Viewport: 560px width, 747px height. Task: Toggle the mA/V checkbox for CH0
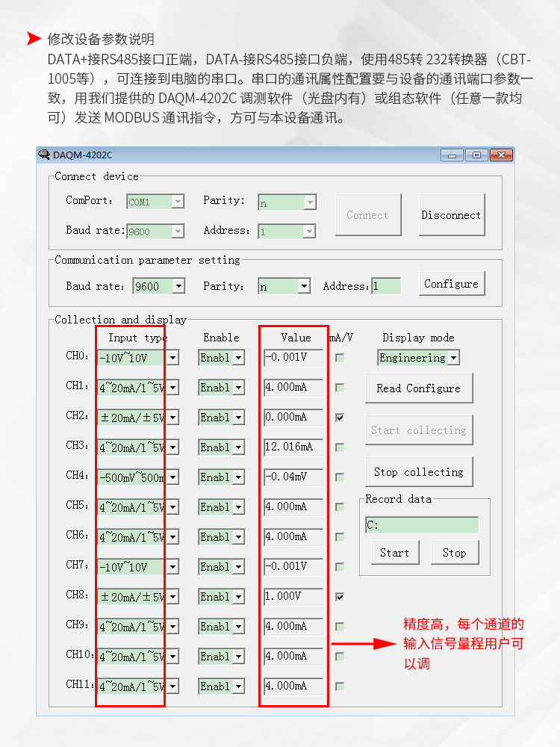coord(340,358)
